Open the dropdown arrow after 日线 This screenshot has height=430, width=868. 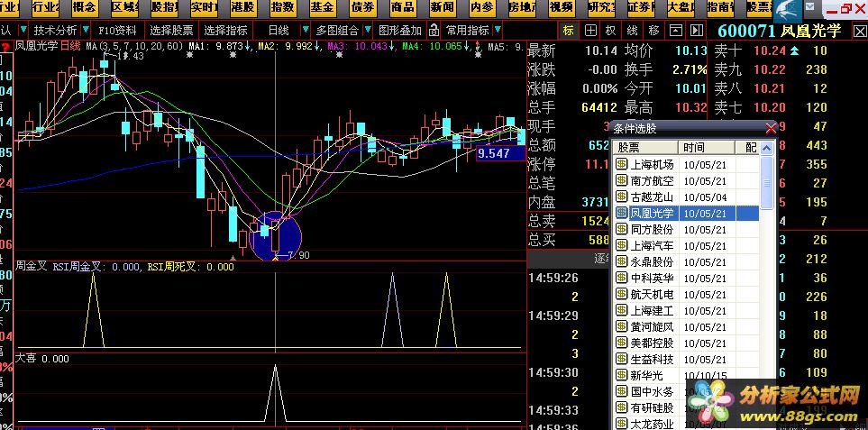coord(304,30)
